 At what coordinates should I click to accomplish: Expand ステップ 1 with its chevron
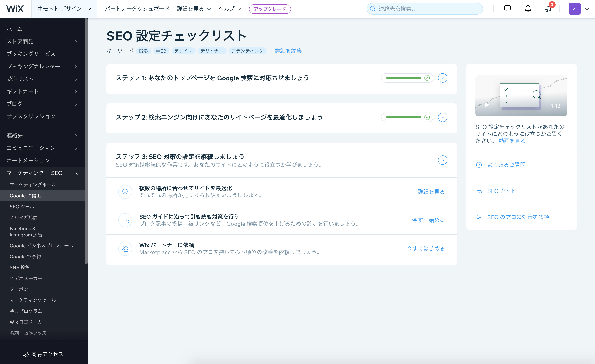tap(442, 78)
